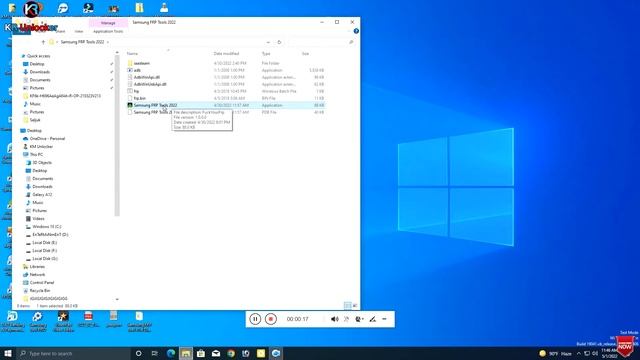Viewport: 640px width, 360px height.
Task: Sort files by Name column
Action: coord(132,53)
